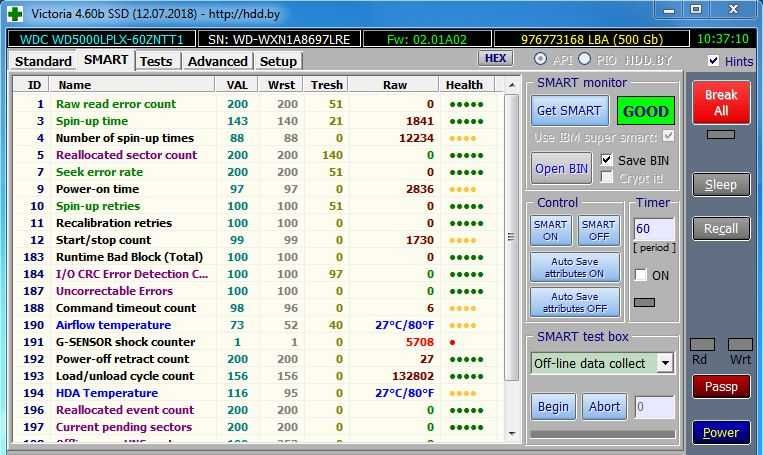Sort by the Name column header
Viewport: 763px width, 455px height.
(132, 85)
